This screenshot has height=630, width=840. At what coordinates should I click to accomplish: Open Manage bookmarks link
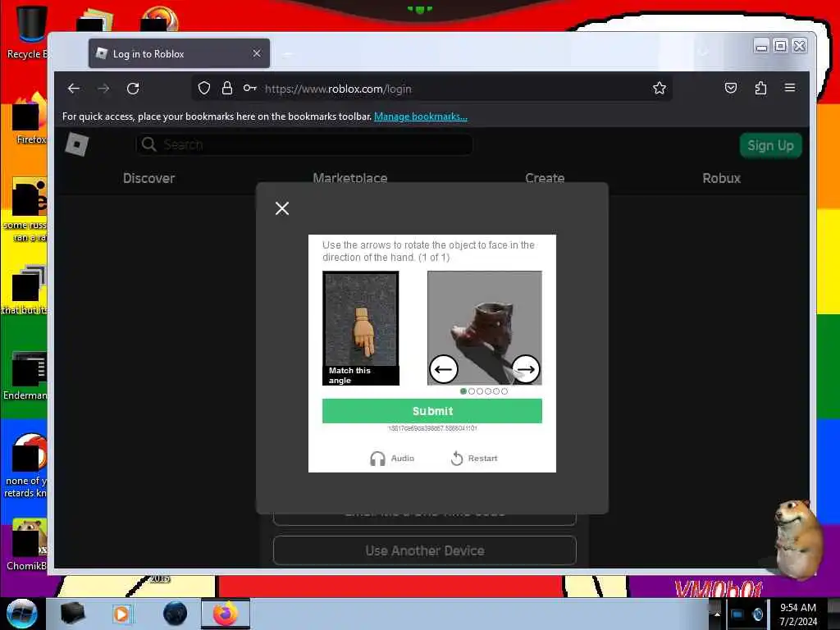coord(421,116)
